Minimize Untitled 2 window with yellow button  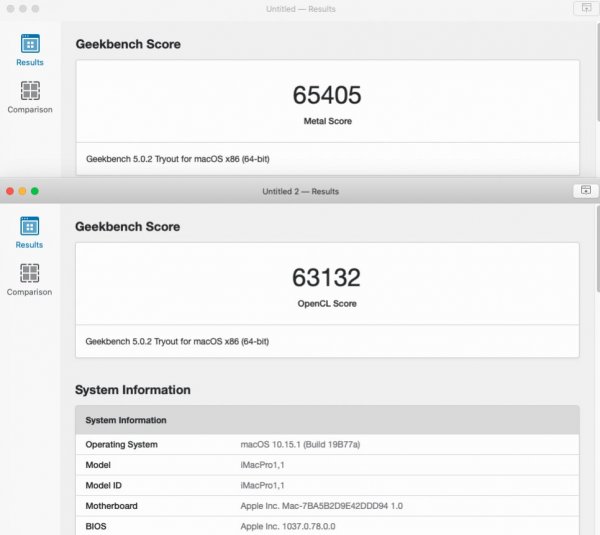[x=23, y=191]
